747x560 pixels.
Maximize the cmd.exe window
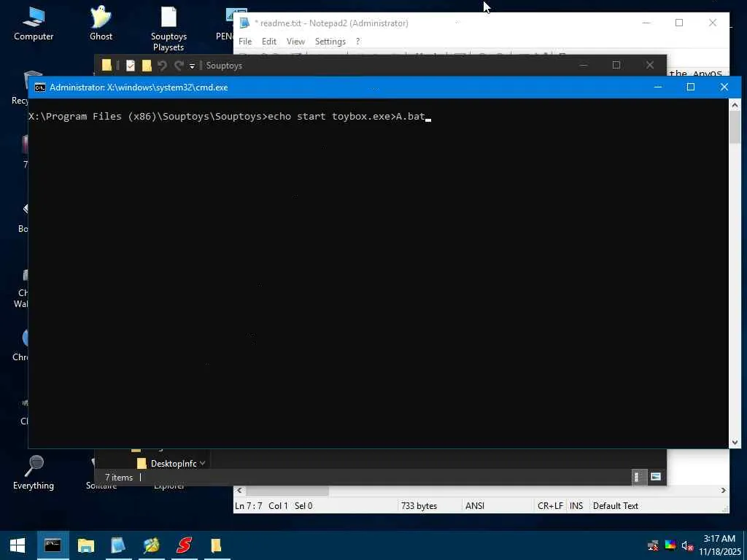pos(691,87)
